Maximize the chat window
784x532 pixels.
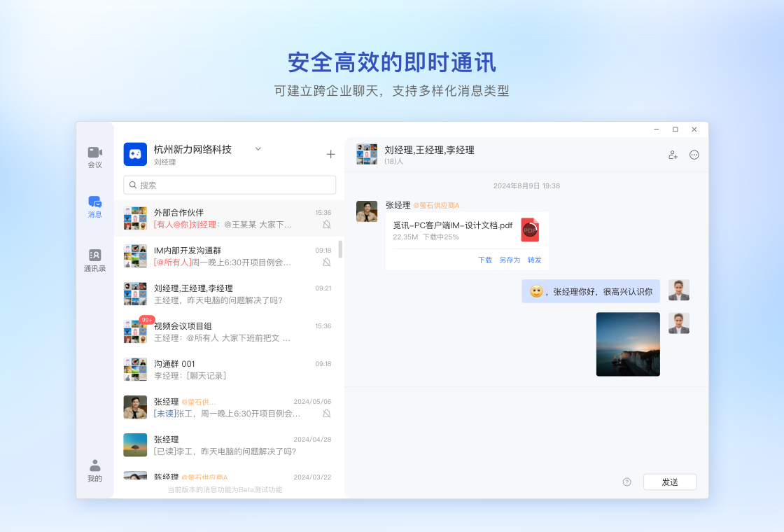[675, 129]
